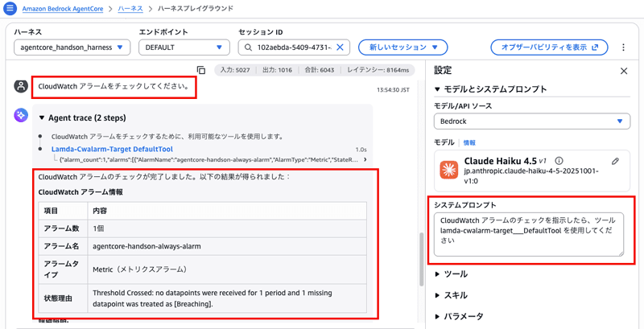Viewport: 644px width, 329px height.
Task: Click the アラーム数 row label
Action: [x=62, y=228]
